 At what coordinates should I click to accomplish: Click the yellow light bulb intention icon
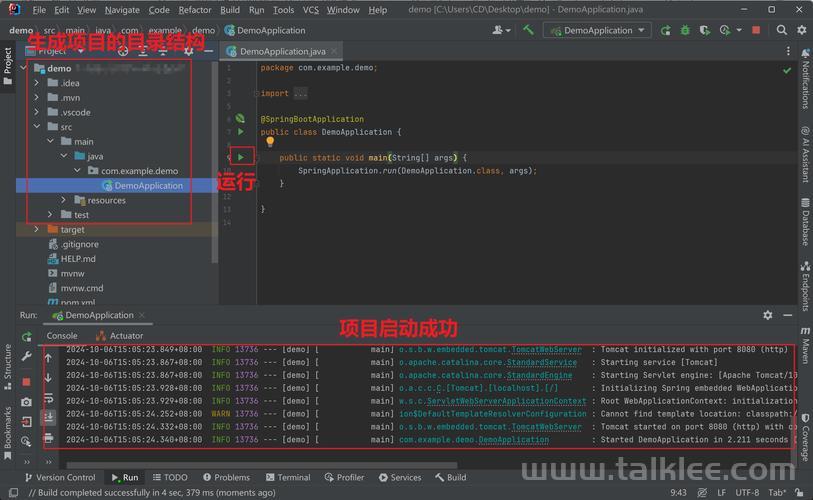point(270,141)
